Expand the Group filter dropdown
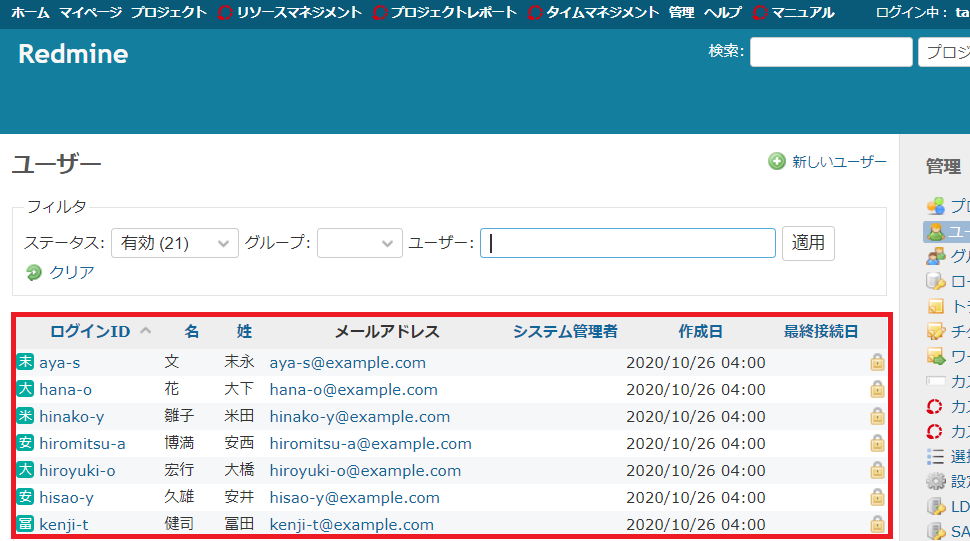Image resolution: width=970 pixels, height=541 pixels. pyautogui.click(x=359, y=243)
